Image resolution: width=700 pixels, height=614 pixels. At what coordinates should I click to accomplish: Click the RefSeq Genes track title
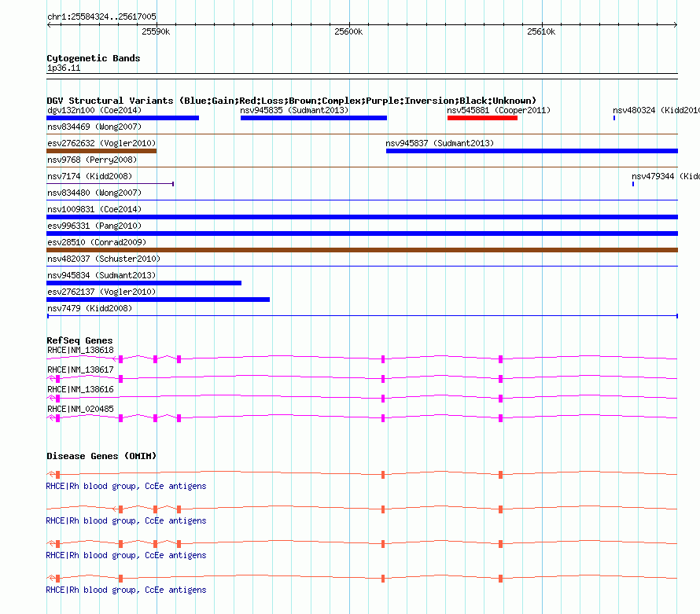(x=79, y=340)
